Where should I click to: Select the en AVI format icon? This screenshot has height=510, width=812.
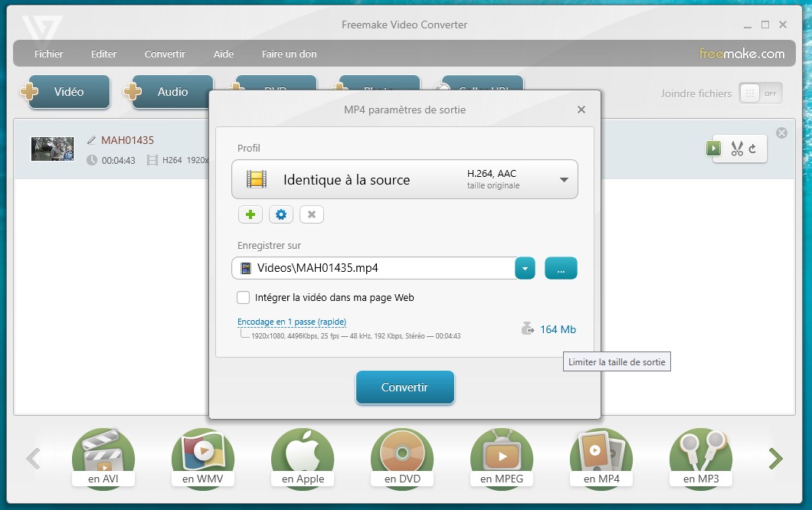click(x=103, y=457)
